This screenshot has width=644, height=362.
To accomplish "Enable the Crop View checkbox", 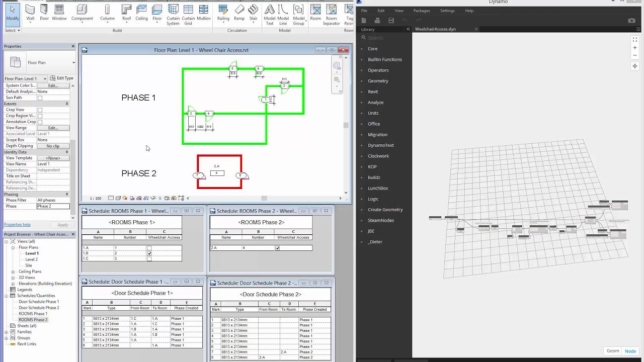I will (x=40, y=110).
